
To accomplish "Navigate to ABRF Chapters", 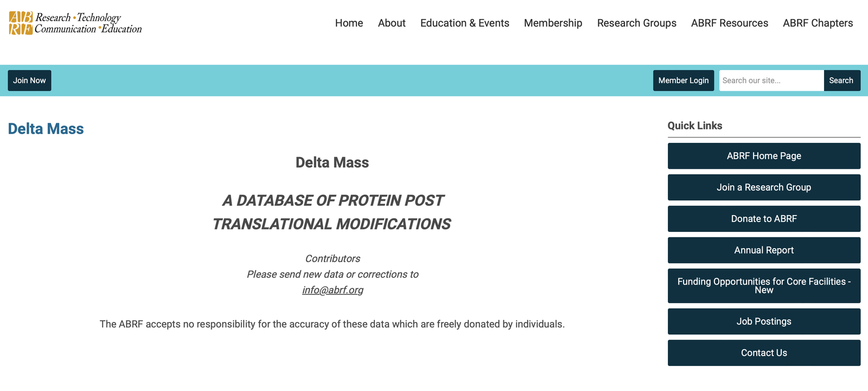I will tap(818, 23).
